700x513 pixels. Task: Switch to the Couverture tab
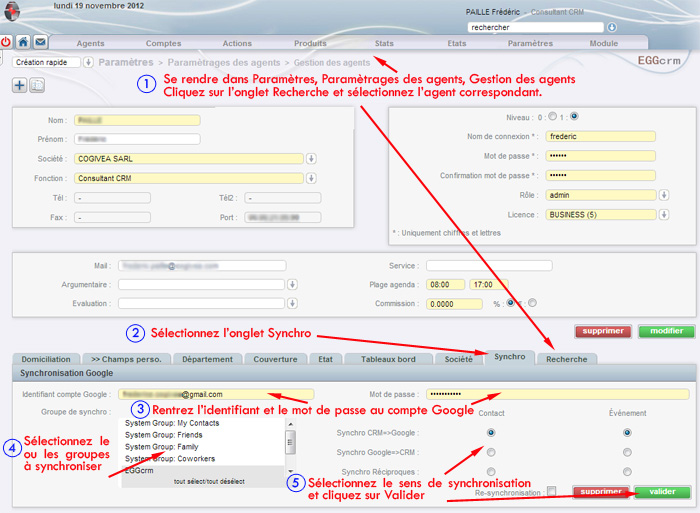point(275,359)
